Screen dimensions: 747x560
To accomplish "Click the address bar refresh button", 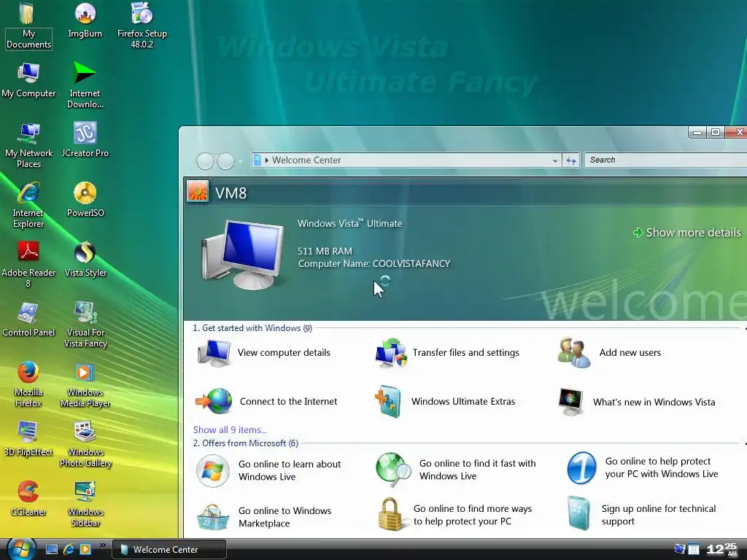I will 570,160.
